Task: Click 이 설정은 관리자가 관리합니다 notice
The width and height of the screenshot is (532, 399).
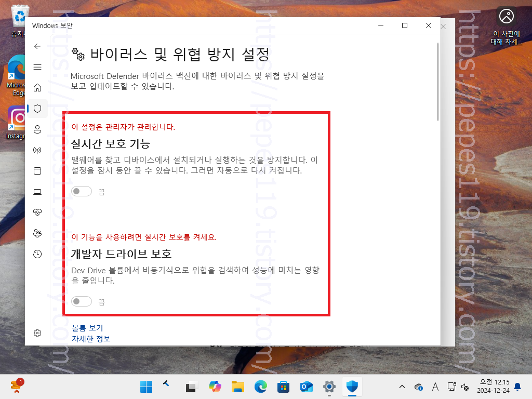Action: 123,127
